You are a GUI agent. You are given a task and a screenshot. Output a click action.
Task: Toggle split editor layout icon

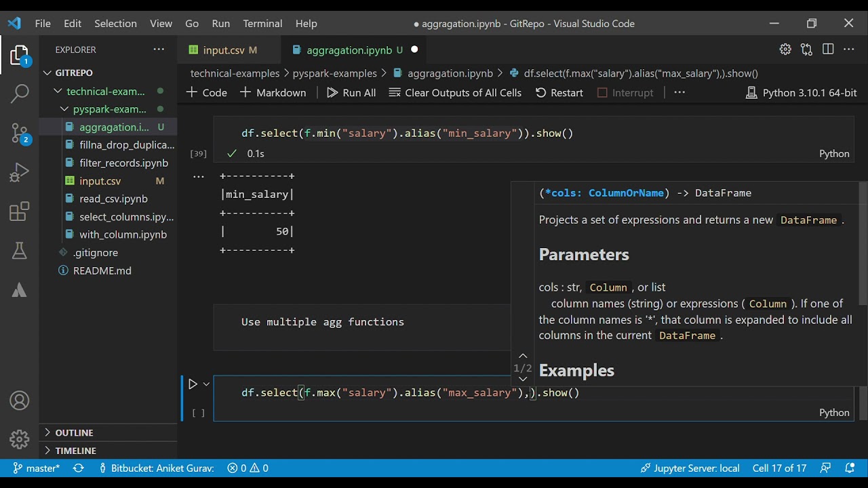tap(828, 49)
